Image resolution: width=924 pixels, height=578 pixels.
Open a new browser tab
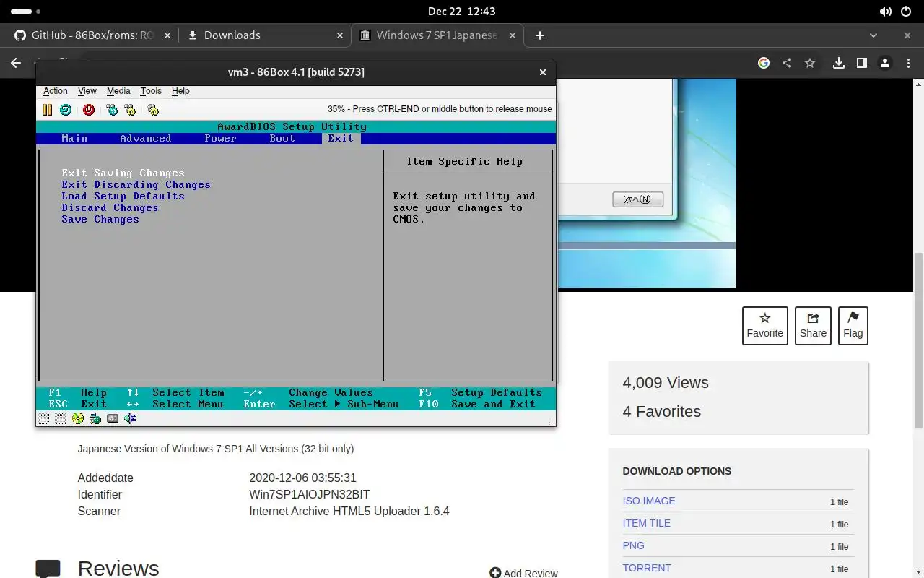(x=539, y=35)
